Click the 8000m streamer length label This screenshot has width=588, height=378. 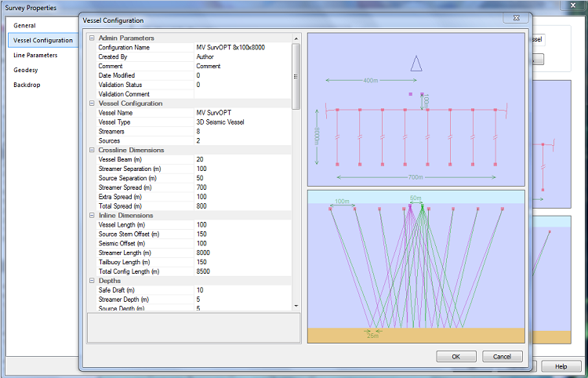click(317, 137)
